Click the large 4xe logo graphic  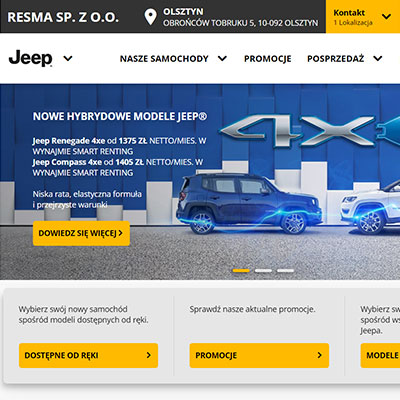coord(310,131)
